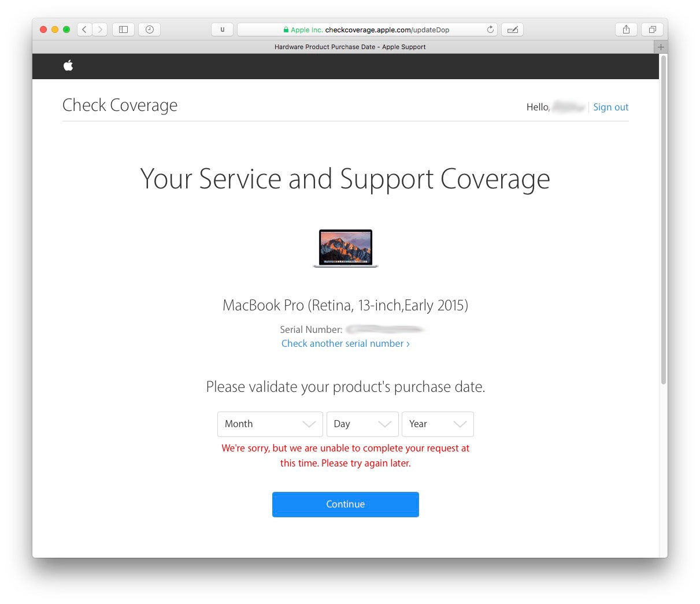Show the Safari sidebar
This screenshot has width=700, height=604.
tap(123, 29)
